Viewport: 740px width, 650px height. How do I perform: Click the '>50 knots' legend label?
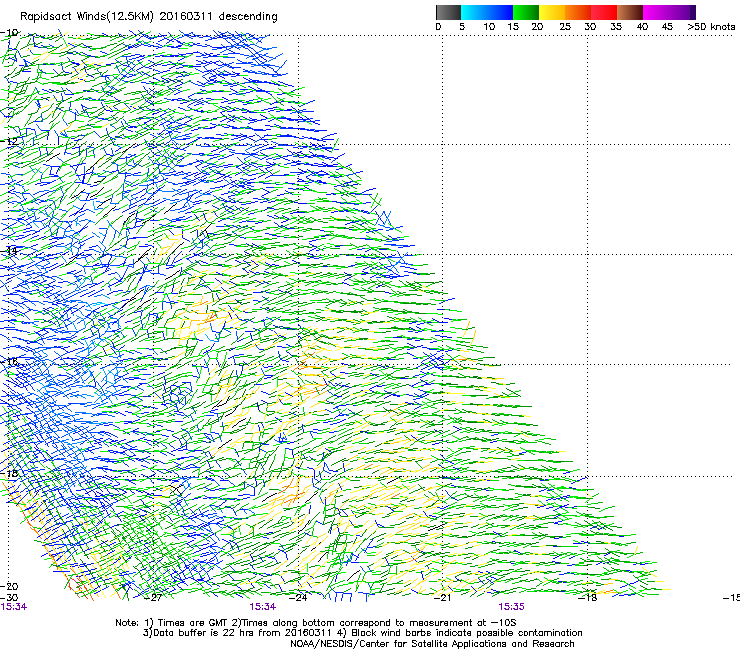711,27
